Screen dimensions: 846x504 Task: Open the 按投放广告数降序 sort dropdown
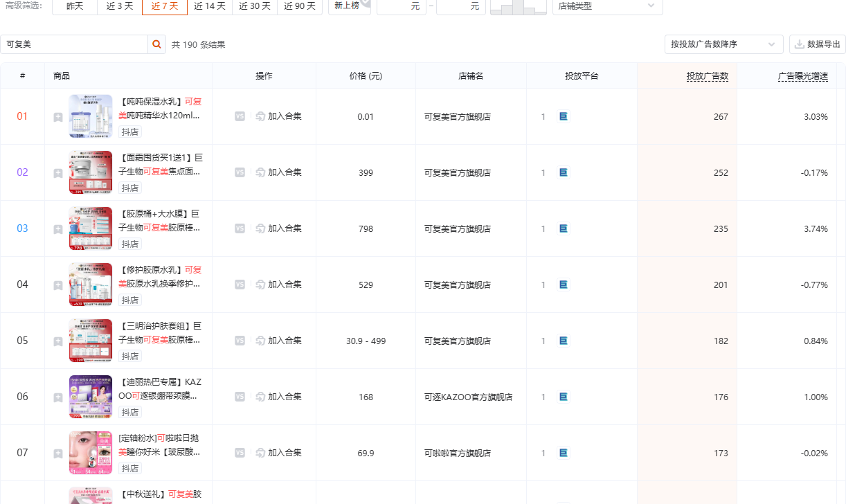(x=723, y=44)
